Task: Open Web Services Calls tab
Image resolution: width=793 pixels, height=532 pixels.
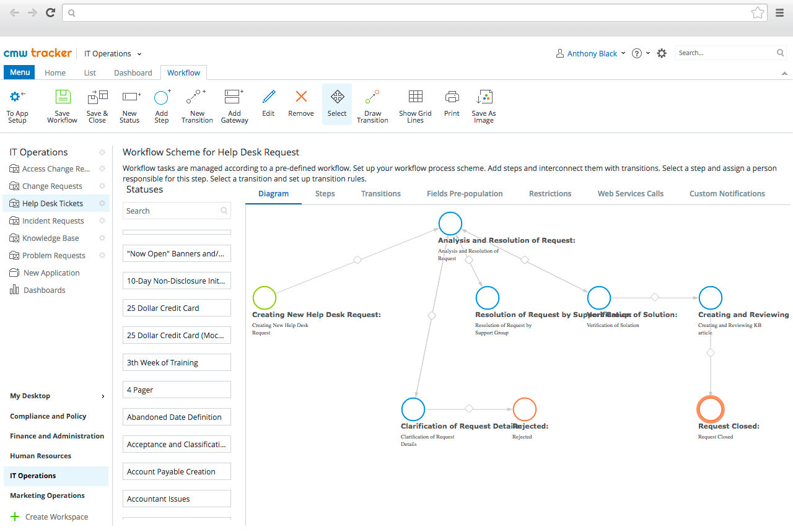Action: [630, 194]
